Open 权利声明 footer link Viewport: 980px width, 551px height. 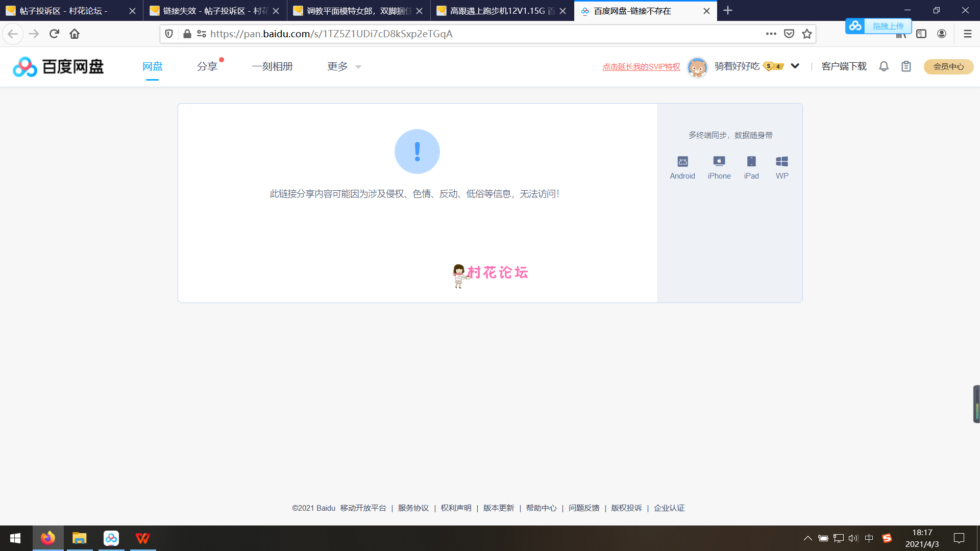[456, 508]
